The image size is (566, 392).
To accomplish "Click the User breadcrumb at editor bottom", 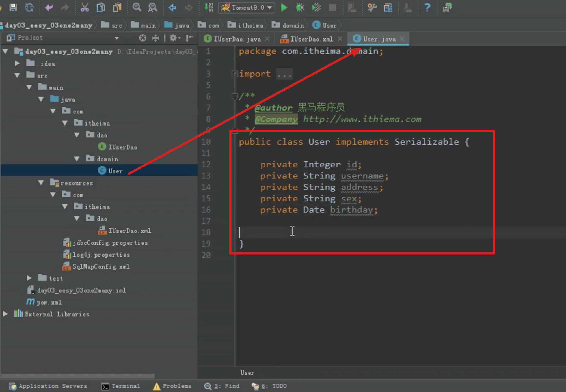I will click(x=247, y=373).
